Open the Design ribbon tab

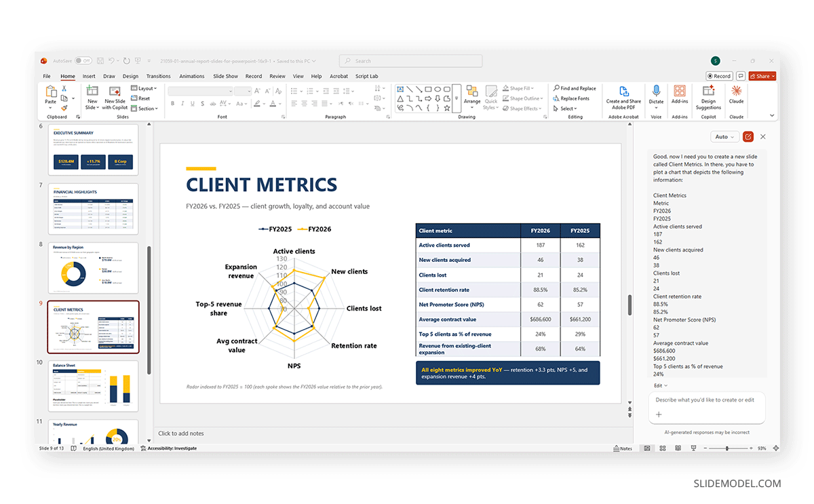click(x=130, y=77)
